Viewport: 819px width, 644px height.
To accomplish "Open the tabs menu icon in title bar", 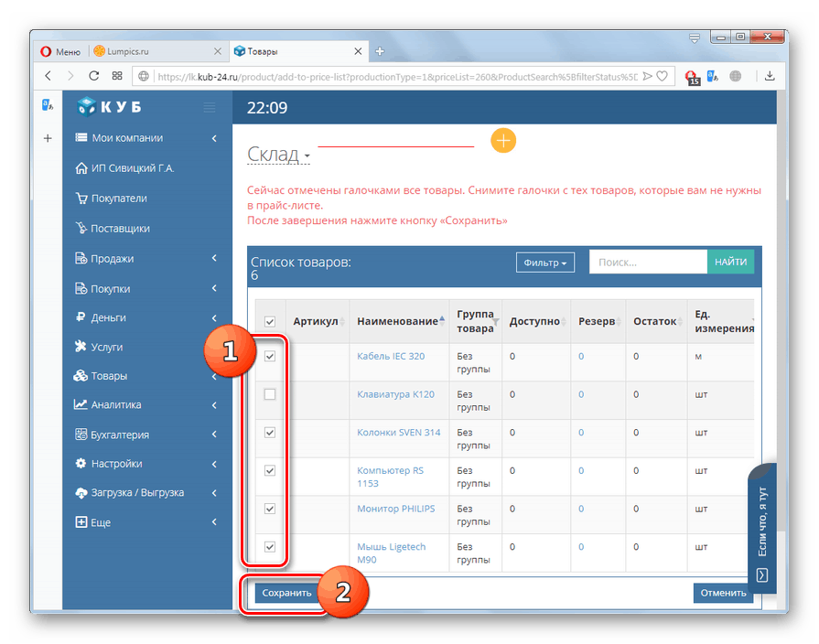I will coord(695,38).
